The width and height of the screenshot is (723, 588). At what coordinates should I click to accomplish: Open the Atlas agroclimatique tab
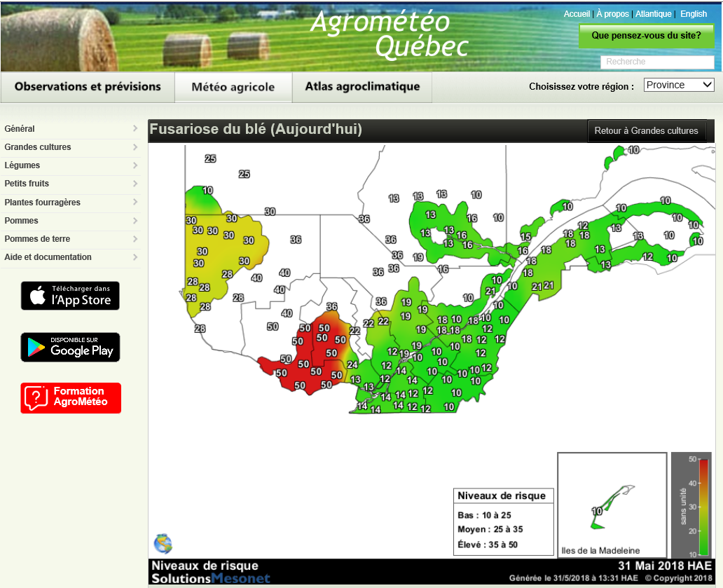362,87
